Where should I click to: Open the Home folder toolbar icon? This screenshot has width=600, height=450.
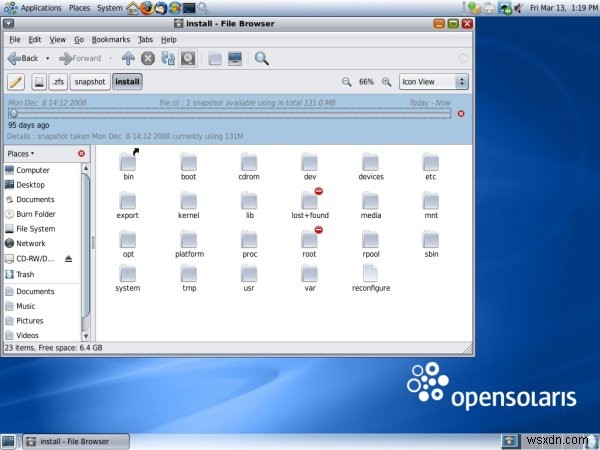(215, 59)
